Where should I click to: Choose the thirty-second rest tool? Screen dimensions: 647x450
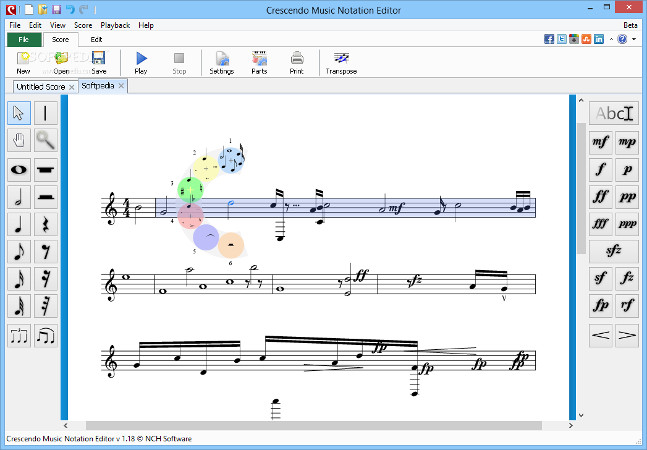click(45, 306)
